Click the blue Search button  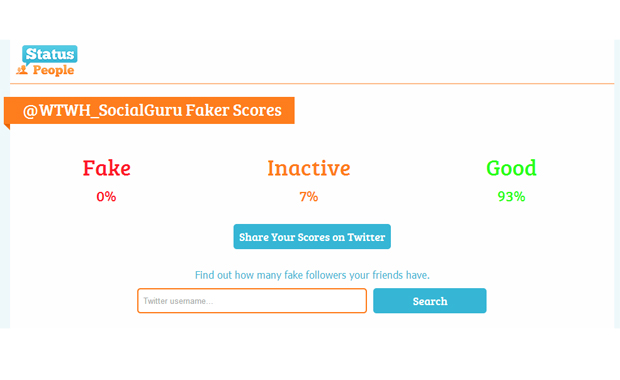[430, 301]
